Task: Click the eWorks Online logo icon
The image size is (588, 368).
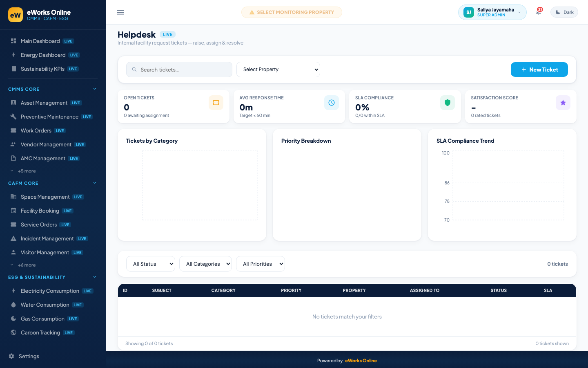Action: tap(16, 15)
